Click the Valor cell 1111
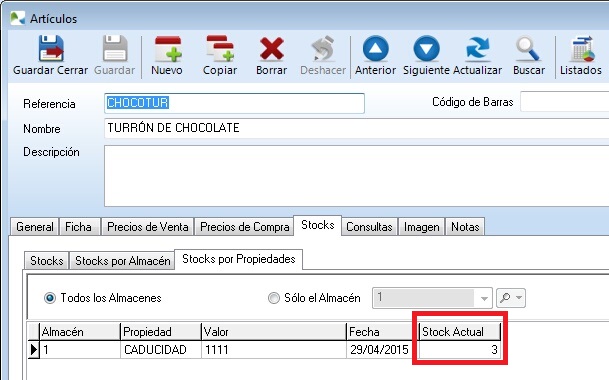 tap(274, 350)
